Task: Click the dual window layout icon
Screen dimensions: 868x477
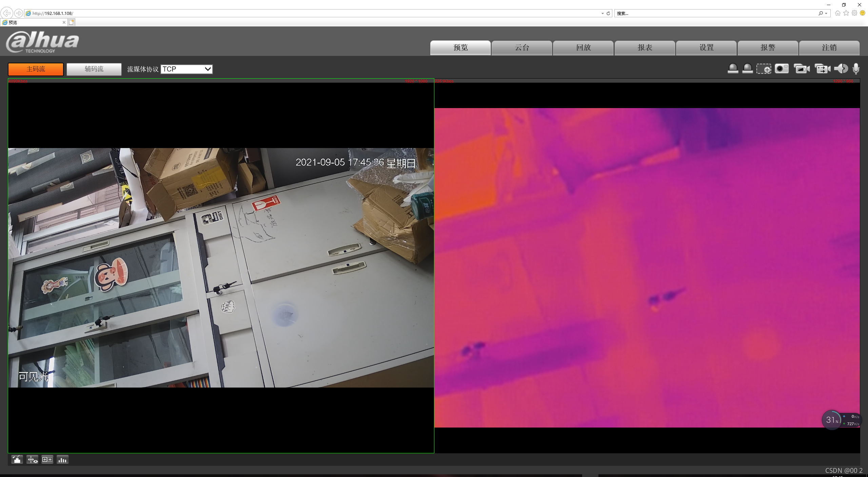Action: coord(47,460)
